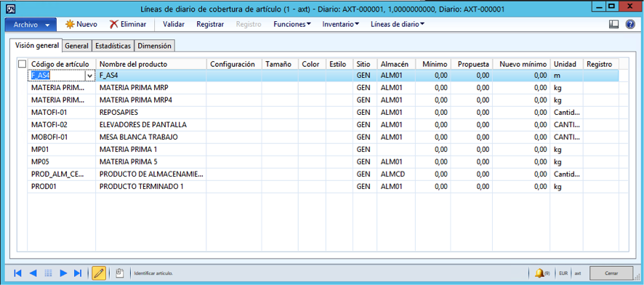
Task: Click the Unidad column header
Action: click(567, 64)
